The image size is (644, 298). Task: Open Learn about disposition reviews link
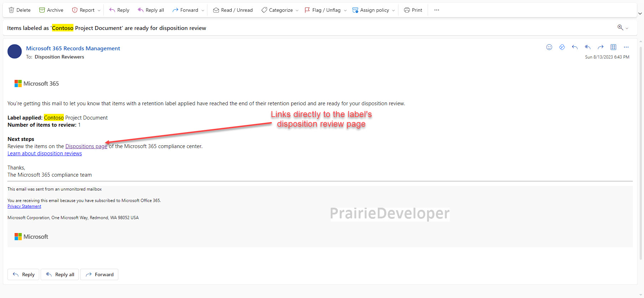coord(45,153)
